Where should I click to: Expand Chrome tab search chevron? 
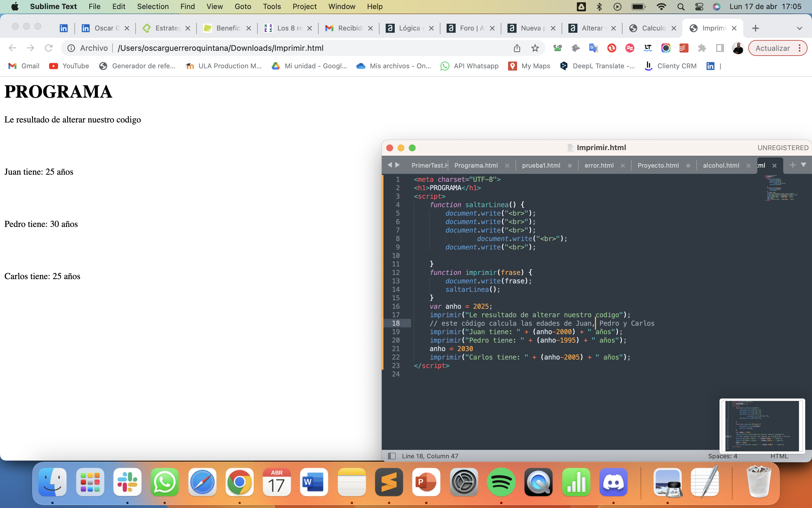(x=799, y=28)
